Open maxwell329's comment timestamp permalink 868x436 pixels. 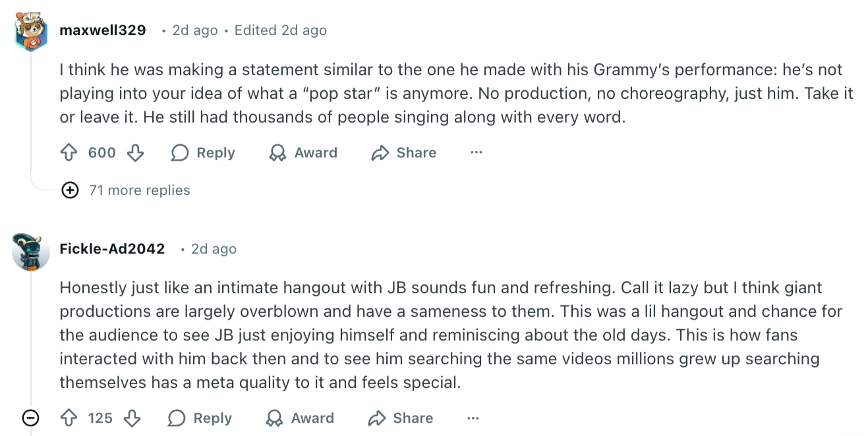point(194,30)
